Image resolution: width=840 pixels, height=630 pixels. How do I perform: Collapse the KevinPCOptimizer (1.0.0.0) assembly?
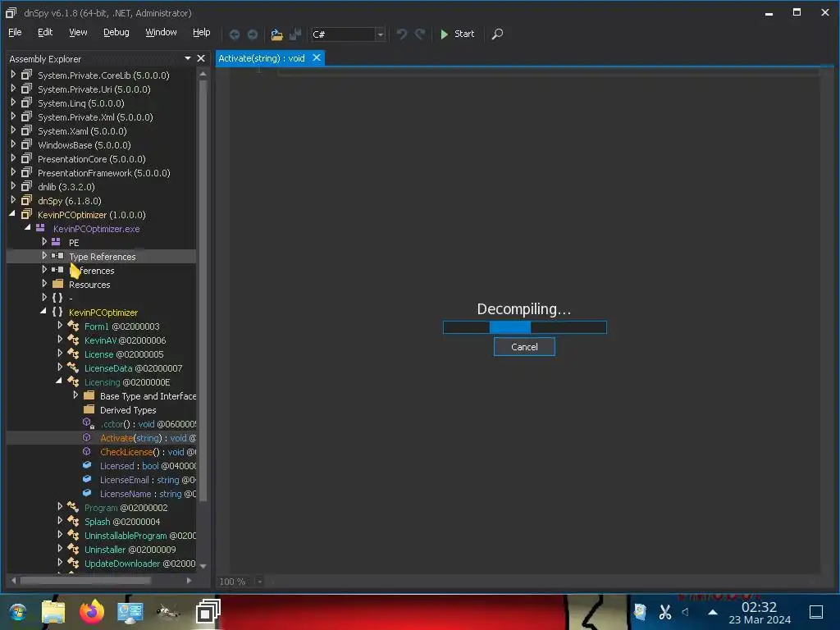pos(13,214)
